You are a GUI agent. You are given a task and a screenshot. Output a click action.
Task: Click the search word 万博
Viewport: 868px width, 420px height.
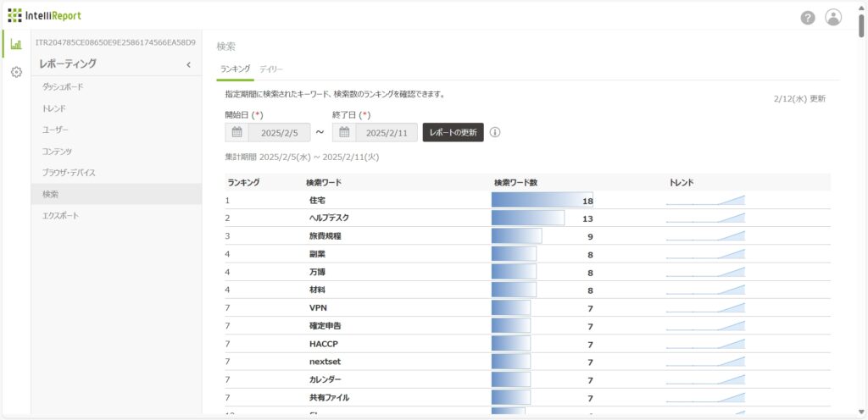point(318,272)
